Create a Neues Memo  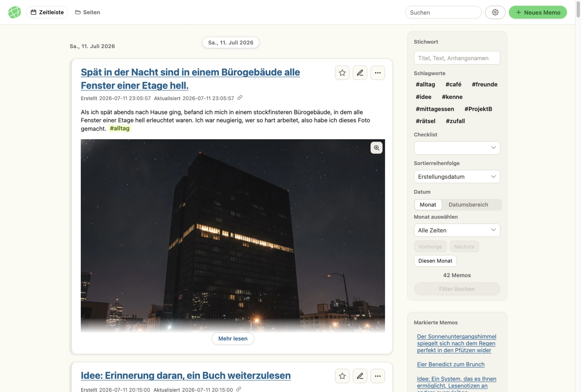click(x=538, y=12)
